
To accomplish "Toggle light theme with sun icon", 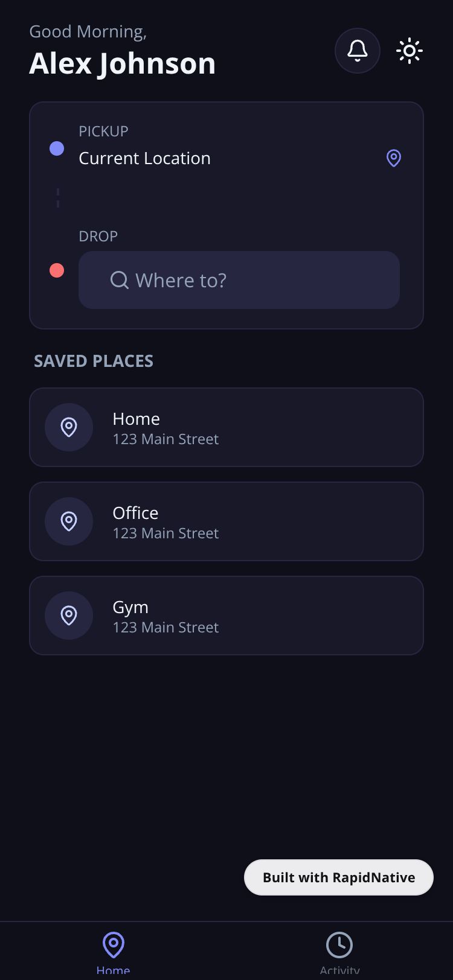I will click(x=410, y=51).
